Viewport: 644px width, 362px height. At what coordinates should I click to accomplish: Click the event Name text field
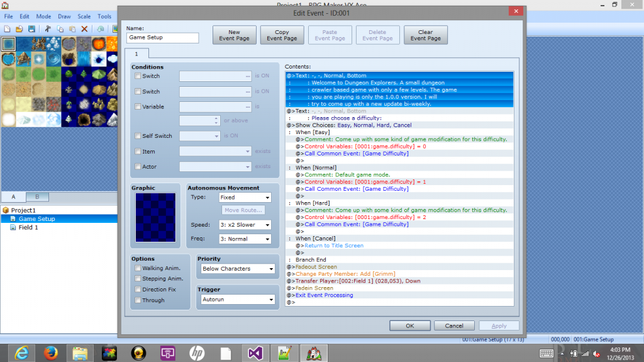pyautogui.click(x=162, y=38)
